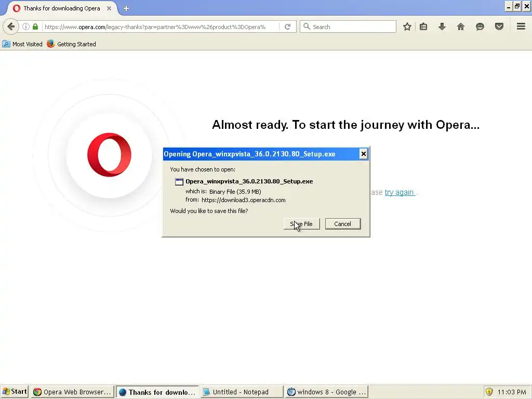Open the Most Visited bookmarks folder
This screenshot has width=532, height=399.
[22, 44]
